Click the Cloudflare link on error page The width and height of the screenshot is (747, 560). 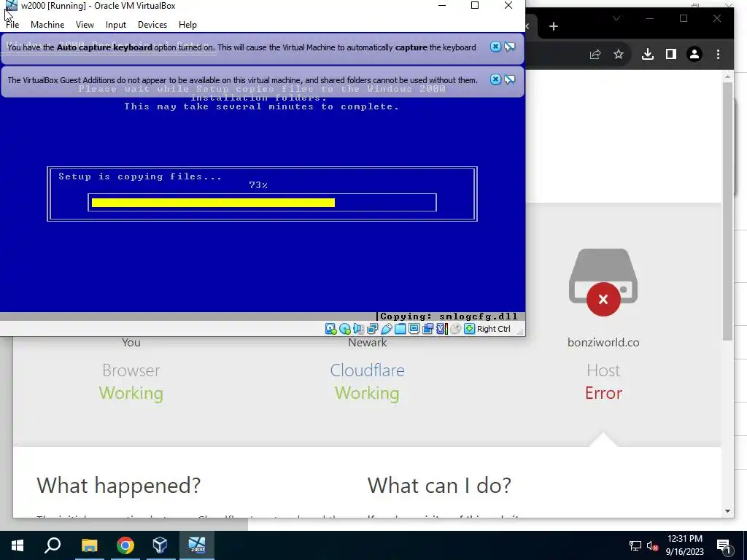367,370
